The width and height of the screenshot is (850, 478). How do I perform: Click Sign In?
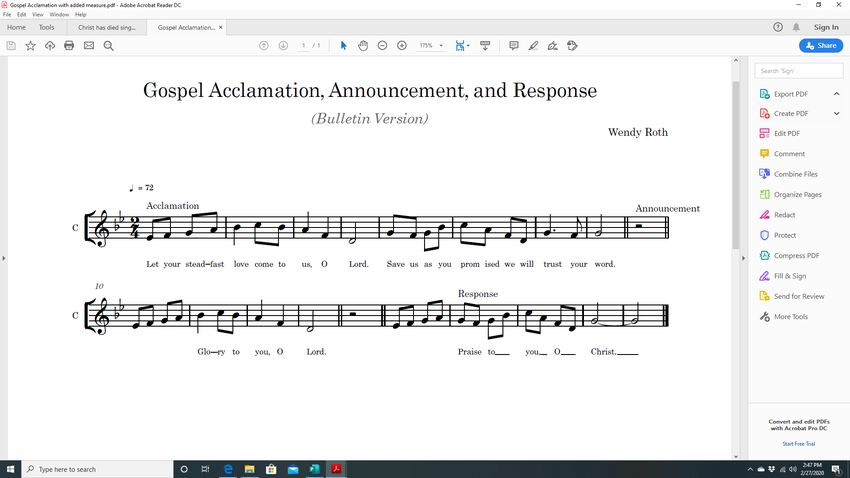click(x=826, y=27)
